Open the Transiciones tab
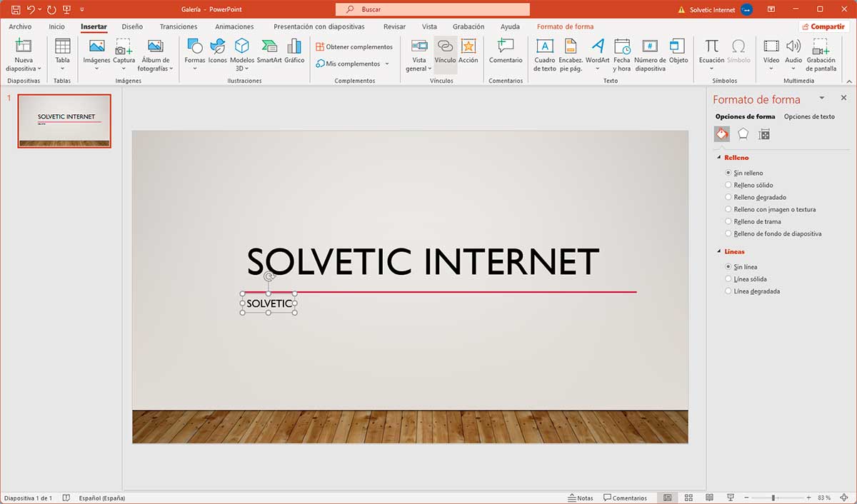The width and height of the screenshot is (857, 504). [x=179, y=26]
